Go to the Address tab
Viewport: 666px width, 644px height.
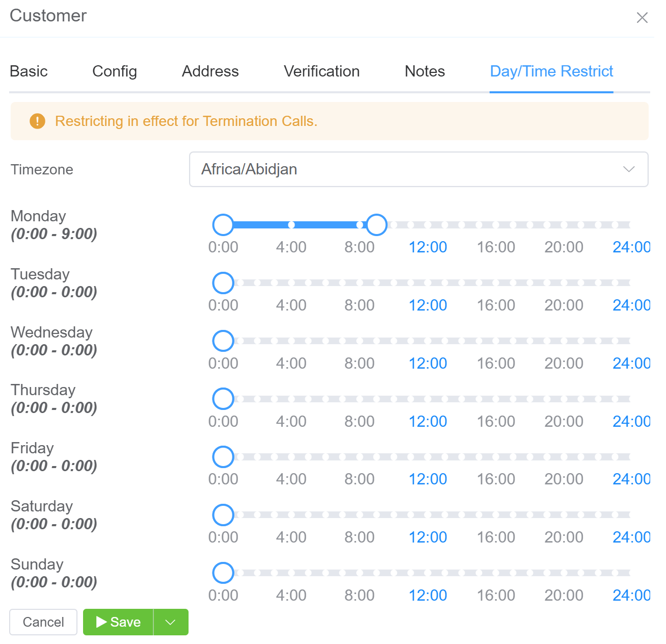click(x=210, y=71)
